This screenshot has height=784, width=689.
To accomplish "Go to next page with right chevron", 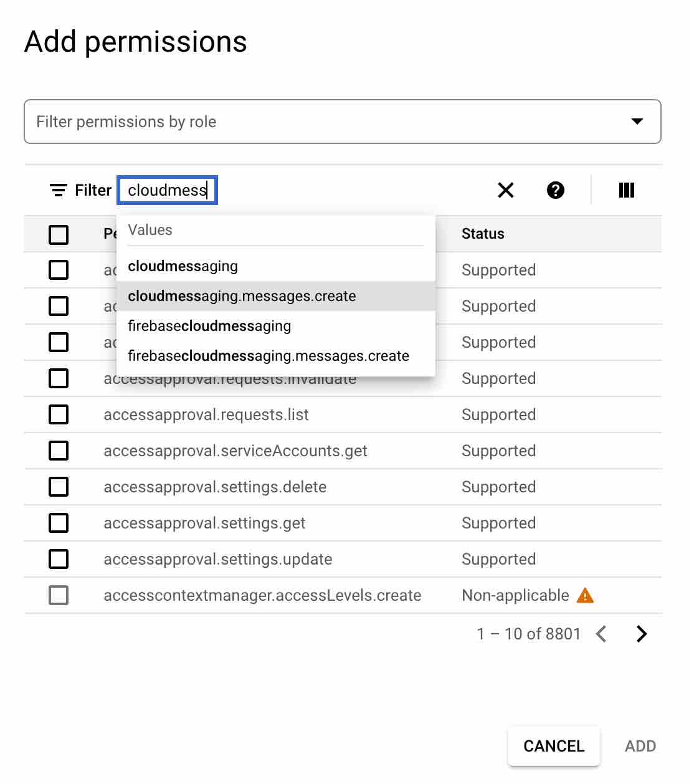I will point(642,634).
